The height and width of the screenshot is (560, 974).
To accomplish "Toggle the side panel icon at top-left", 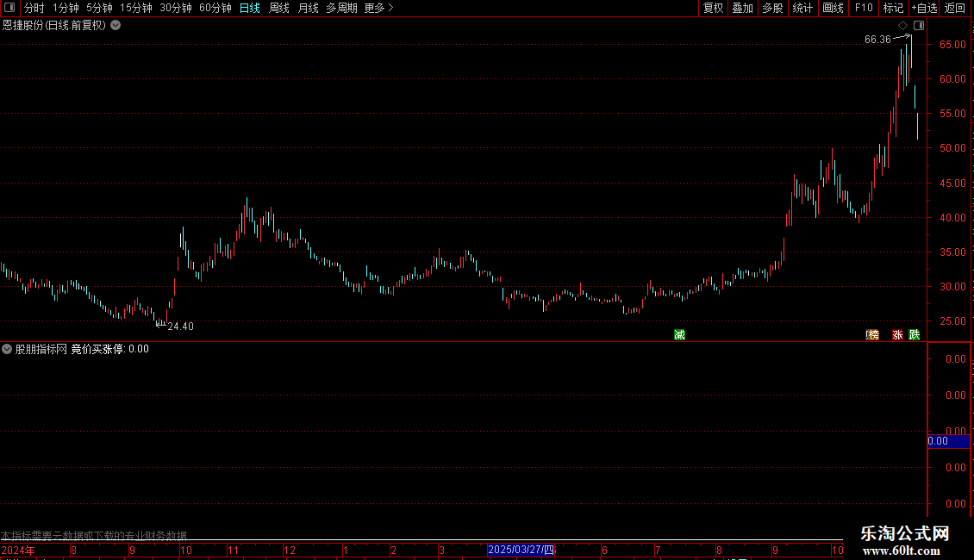I will 9,8.
